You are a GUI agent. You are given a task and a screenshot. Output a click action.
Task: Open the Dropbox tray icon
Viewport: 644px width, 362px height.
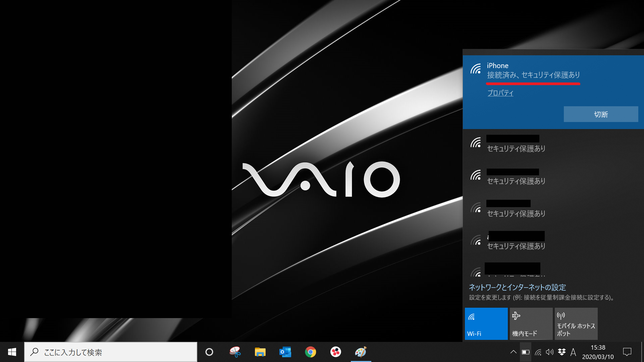tap(562, 352)
